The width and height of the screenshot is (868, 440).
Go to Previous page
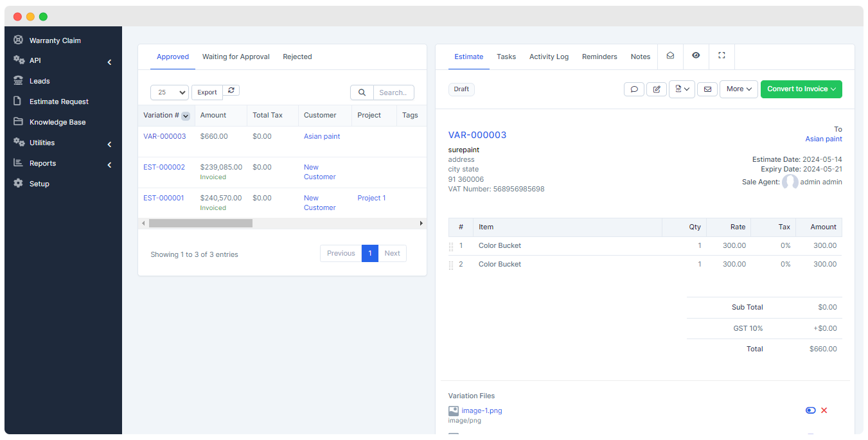click(341, 253)
